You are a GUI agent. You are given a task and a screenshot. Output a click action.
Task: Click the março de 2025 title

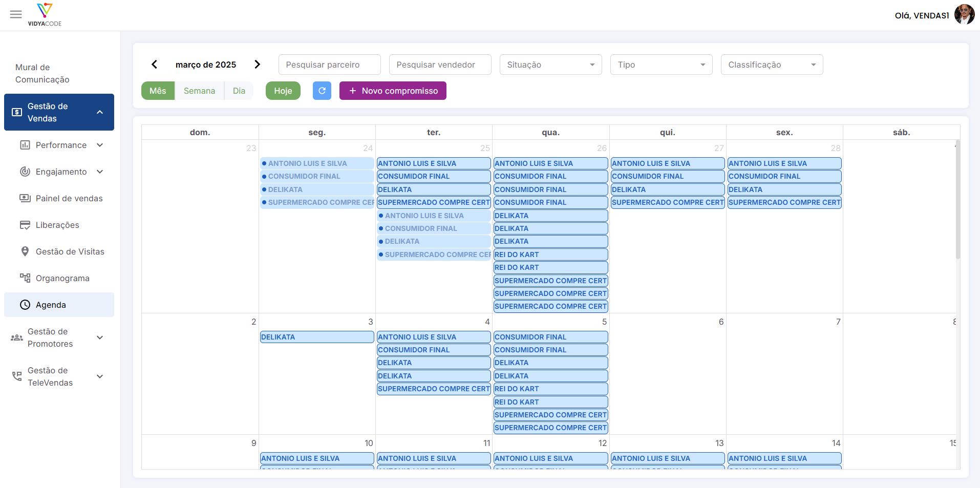pos(206,65)
